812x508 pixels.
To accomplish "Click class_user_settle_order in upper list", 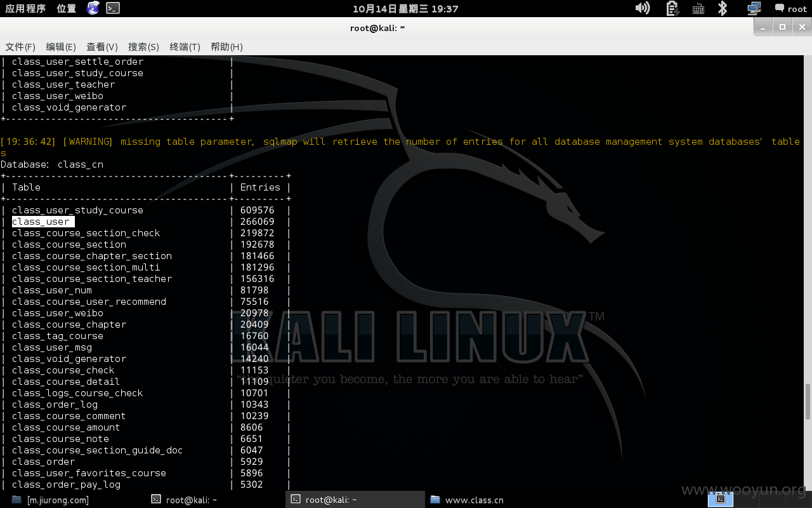I will tap(77, 62).
